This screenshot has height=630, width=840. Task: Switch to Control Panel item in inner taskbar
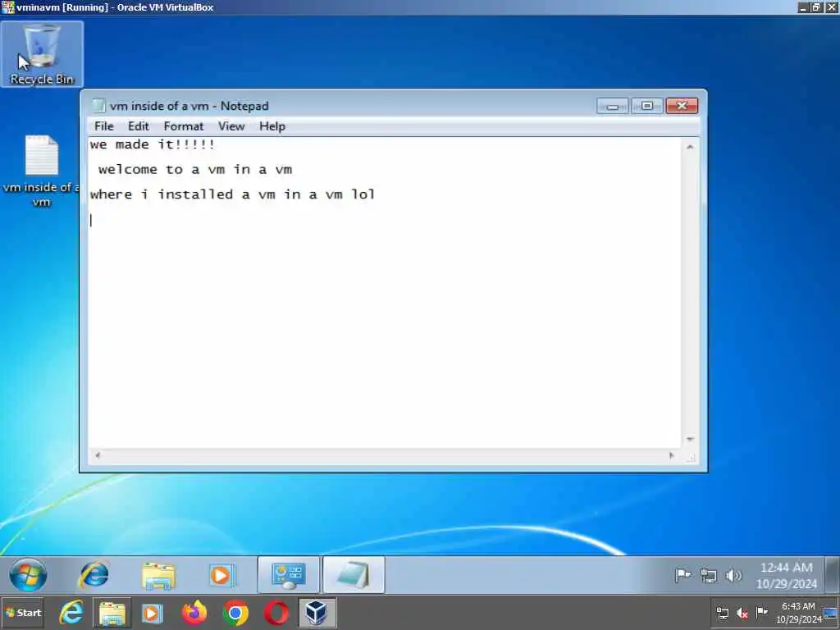tap(289, 575)
